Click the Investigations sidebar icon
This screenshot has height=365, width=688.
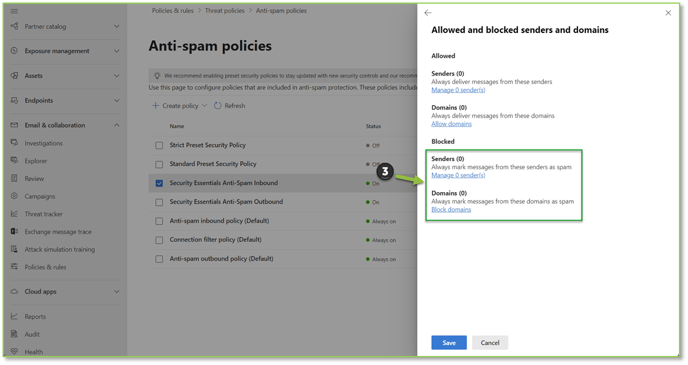[x=14, y=143]
